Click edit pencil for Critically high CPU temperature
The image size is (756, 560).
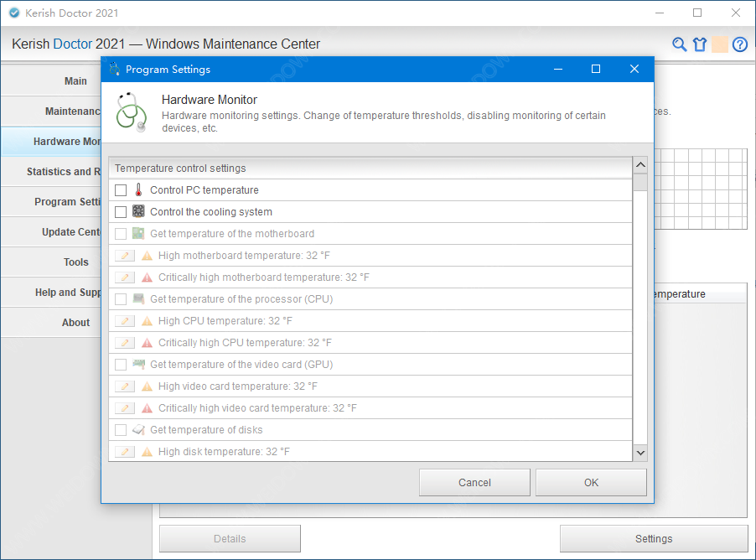click(125, 343)
